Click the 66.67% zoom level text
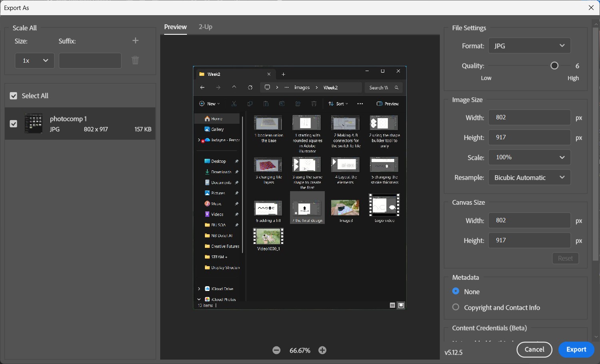600x364 pixels. click(300, 350)
